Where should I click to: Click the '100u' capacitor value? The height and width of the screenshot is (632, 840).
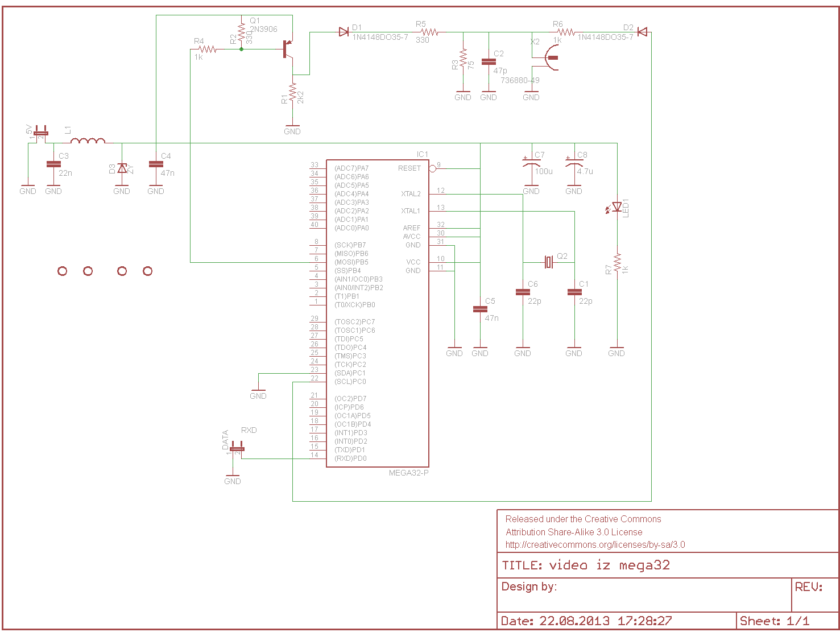pyautogui.click(x=544, y=171)
